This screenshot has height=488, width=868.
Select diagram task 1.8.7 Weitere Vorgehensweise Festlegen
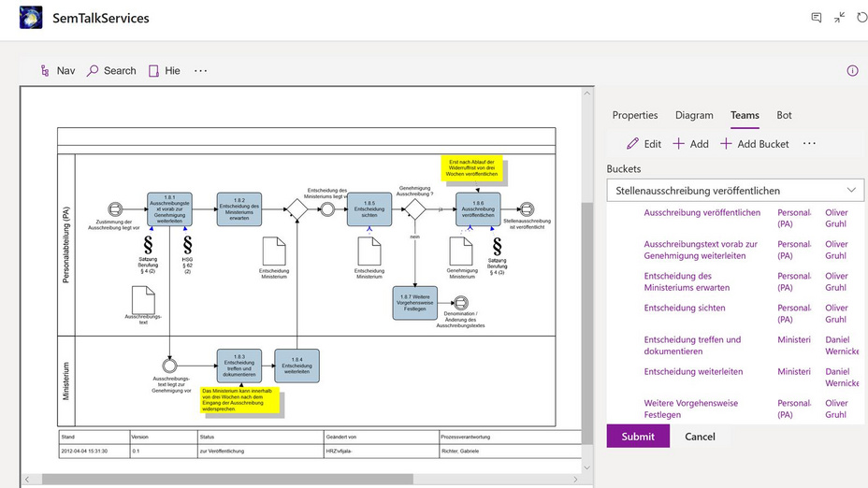414,303
